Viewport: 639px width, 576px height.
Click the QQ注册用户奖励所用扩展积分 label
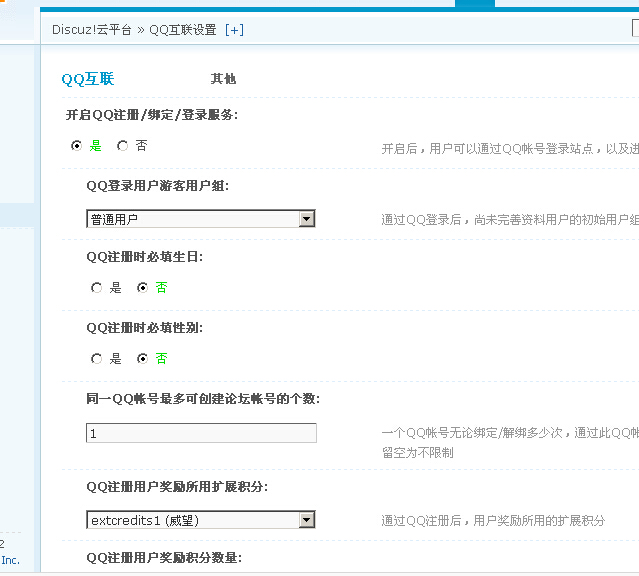tap(177, 487)
